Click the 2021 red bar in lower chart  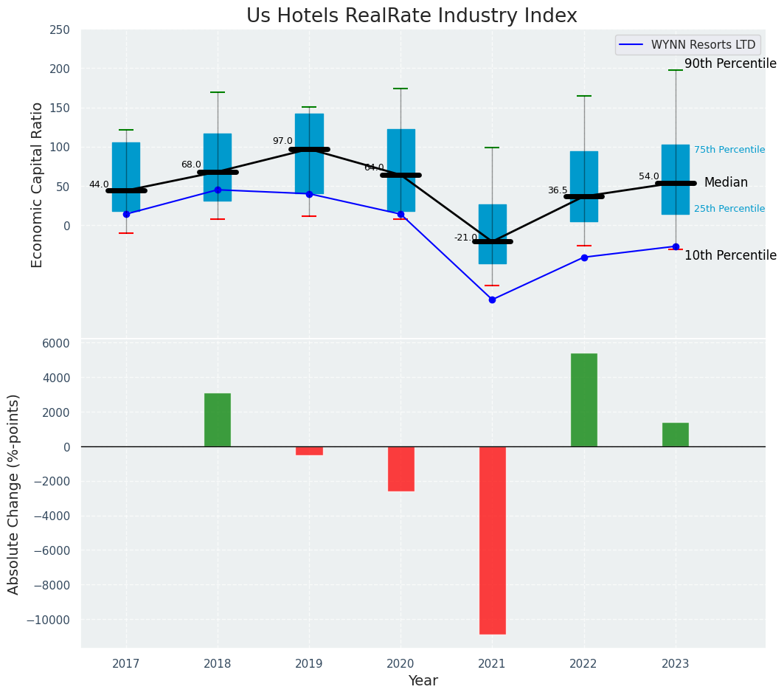click(492, 540)
